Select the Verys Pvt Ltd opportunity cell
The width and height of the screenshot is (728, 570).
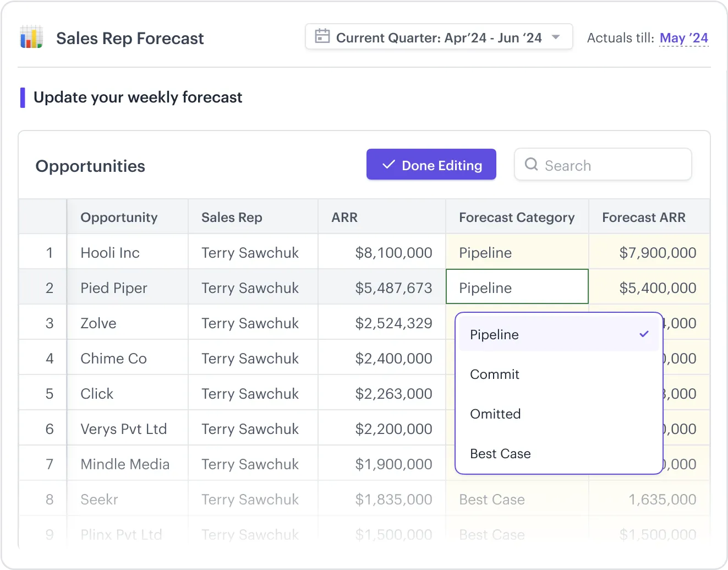[x=128, y=428]
